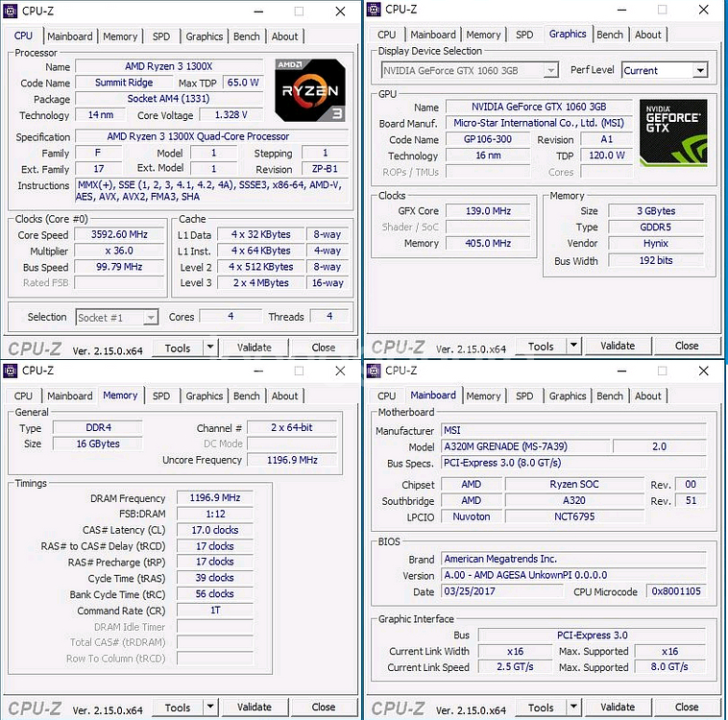Click the LPCIO 'NCT6795' value
This screenshot has height=720, width=728.
[x=574, y=516]
